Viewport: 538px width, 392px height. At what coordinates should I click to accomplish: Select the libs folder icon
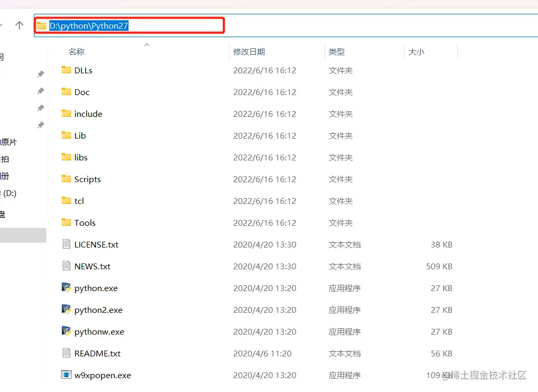pyautogui.click(x=66, y=157)
